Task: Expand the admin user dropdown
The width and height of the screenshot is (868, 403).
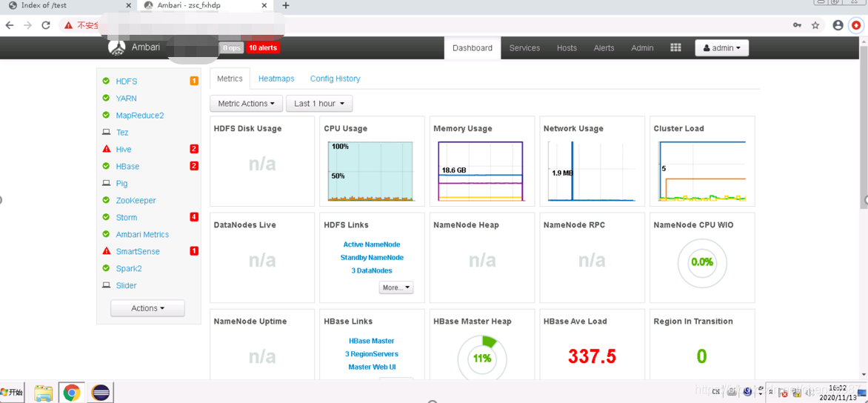Action: (722, 47)
